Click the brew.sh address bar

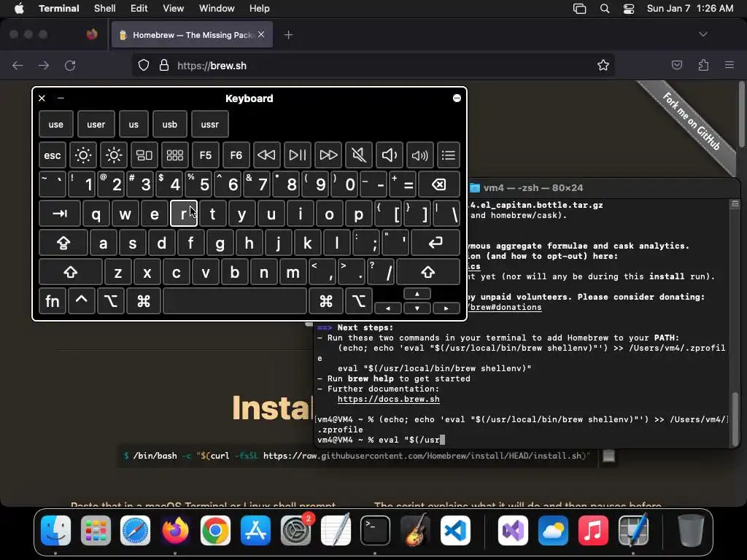(x=373, y=66)
